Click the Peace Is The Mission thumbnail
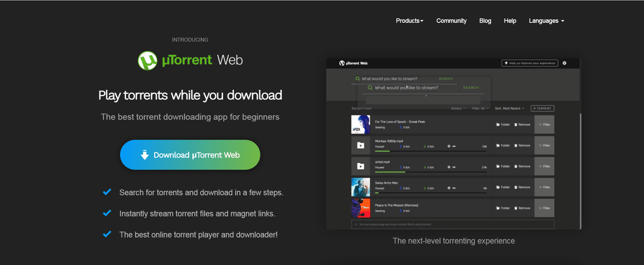Screen dimensions: 644x265 pos(361,208)
